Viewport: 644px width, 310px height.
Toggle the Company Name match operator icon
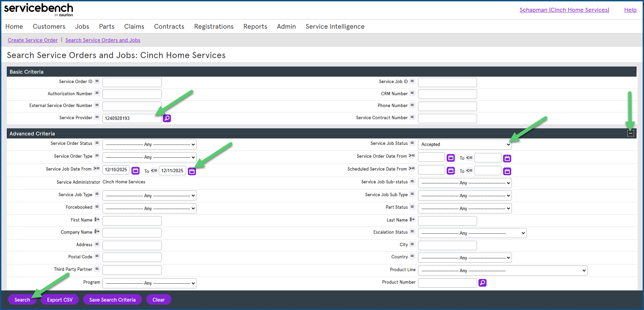point(97,232)
